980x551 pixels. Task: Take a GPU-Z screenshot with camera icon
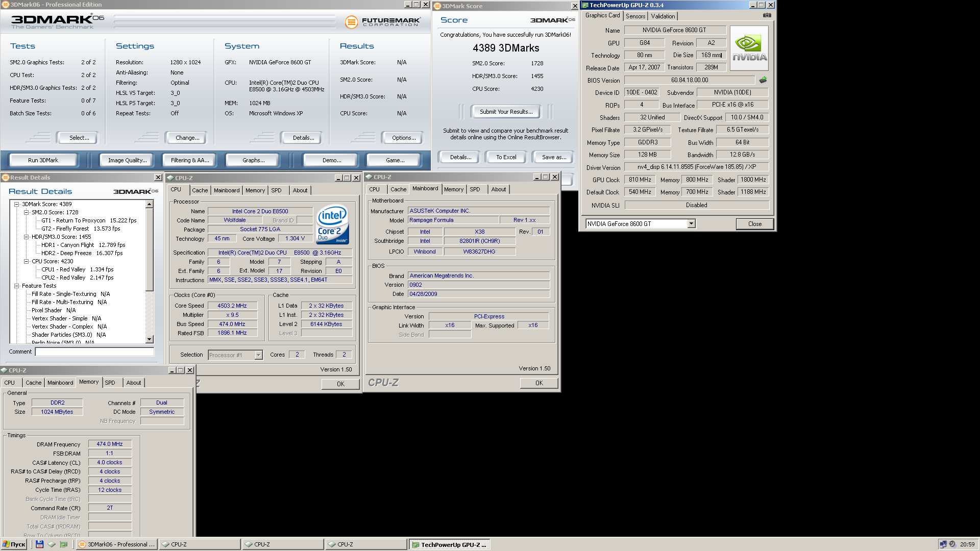(x=767, y=15)
